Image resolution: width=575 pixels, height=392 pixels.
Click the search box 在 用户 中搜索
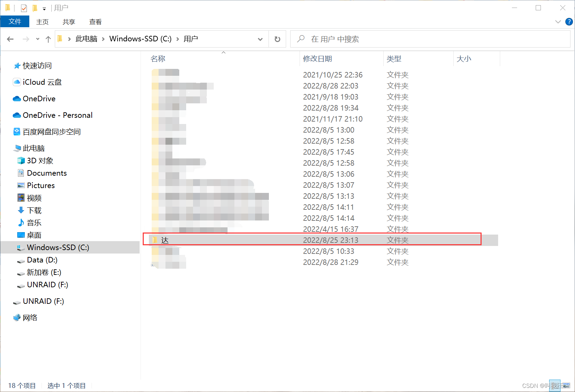pyautogui.click(x=430, y=39)
